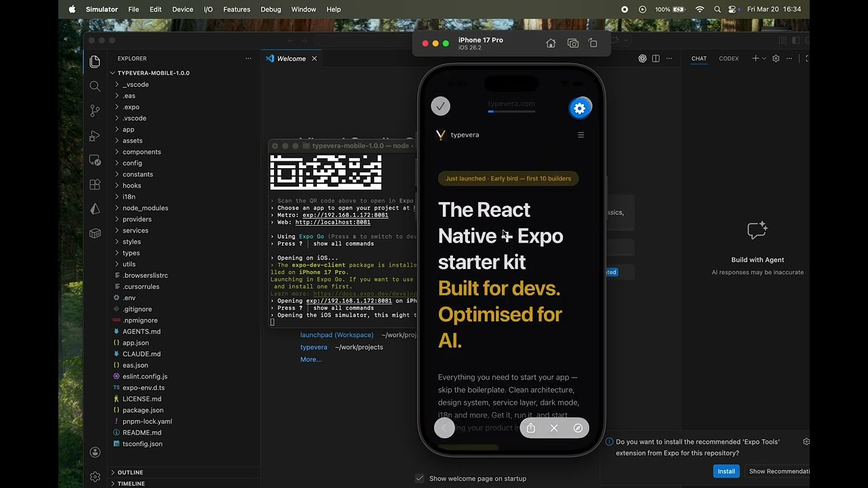Expand the assets folder
The image size is (868, 488).
132,140
